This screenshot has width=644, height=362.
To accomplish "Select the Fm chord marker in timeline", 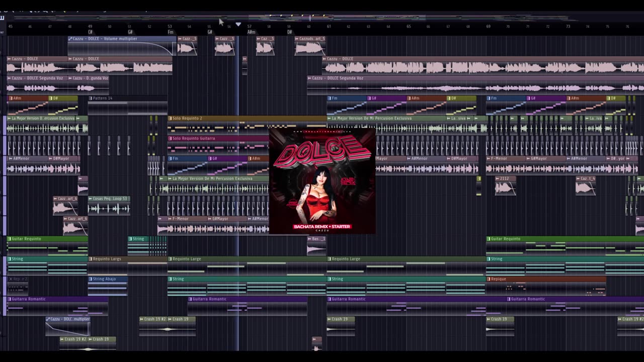I will (171, 32).
